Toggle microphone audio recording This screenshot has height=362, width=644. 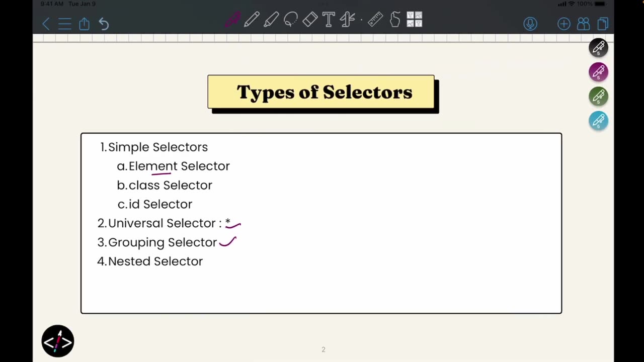[x=530, y=24]
